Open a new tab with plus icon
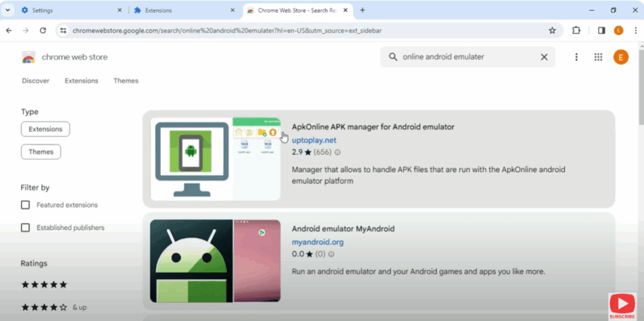 click(362, 10)
